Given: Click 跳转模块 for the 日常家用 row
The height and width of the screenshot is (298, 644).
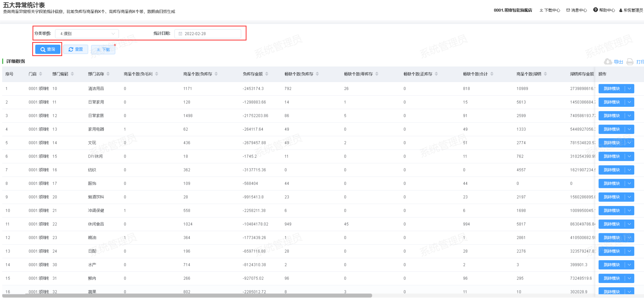Looking at the screenshot, I should 611,102.
